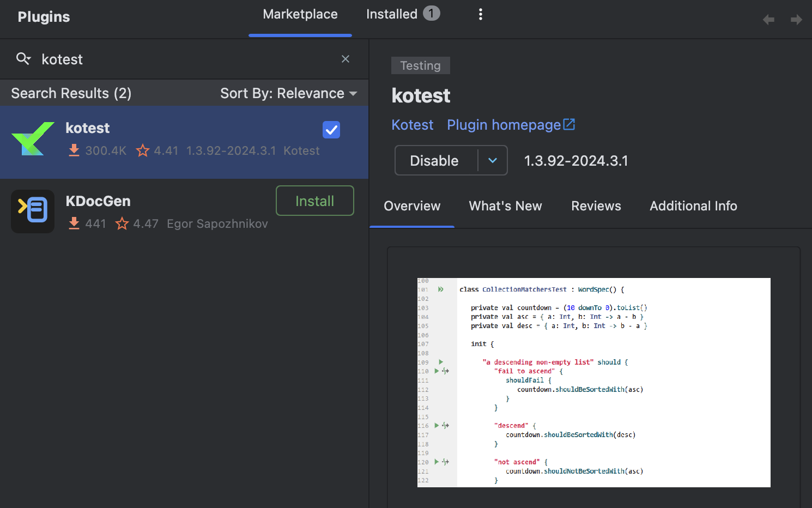Click the kotest 4.41 rating text
The image size is (812, 508).
click(x=166, y=150)
